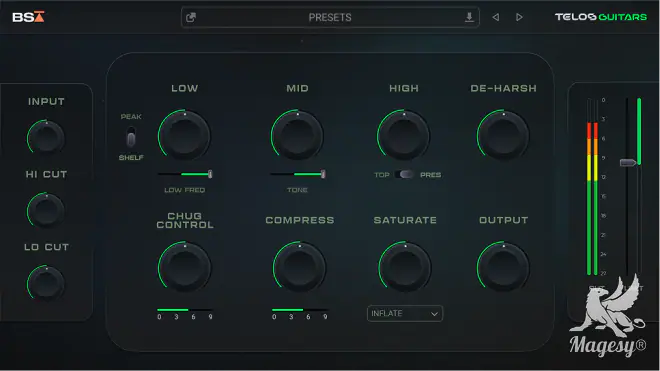Click the HI CUT heading
This screenshot has height=371, width=660.
coord(46,174)
